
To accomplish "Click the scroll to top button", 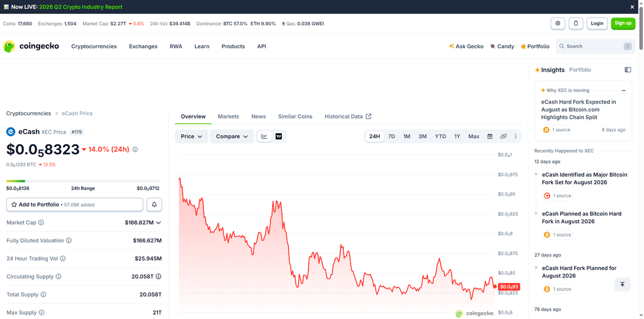I will click(623, 284).
